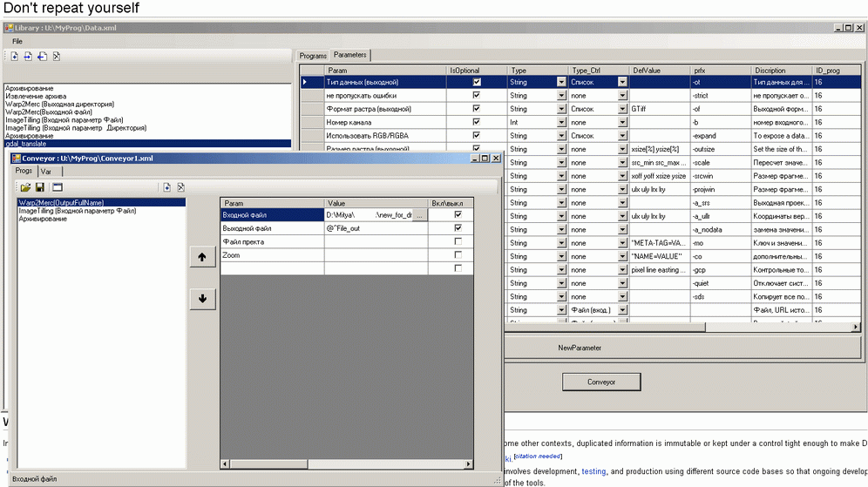868x487 pixels.
Task: Toggle IsOptional for Номер канала row
Action: (x=476, y=122)
